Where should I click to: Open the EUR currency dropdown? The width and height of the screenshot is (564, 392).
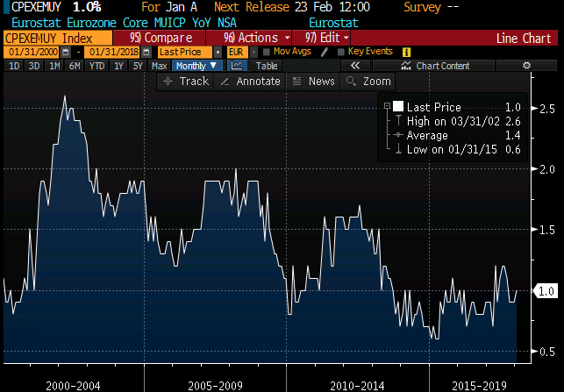(238, 53)
